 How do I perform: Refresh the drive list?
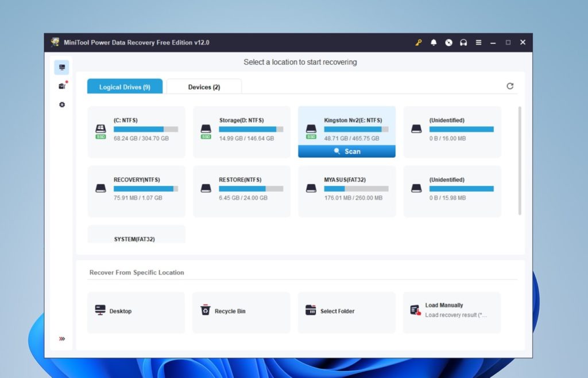tap(510, 85)
